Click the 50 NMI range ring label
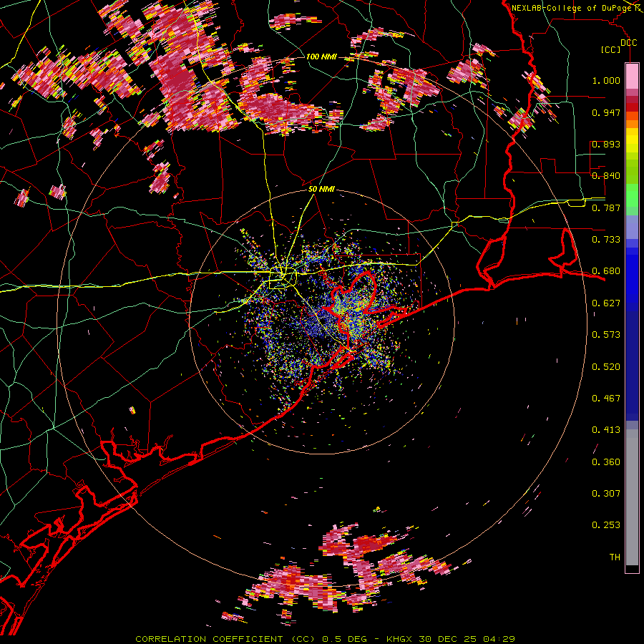The image size is (644, 644). [321, 190]
